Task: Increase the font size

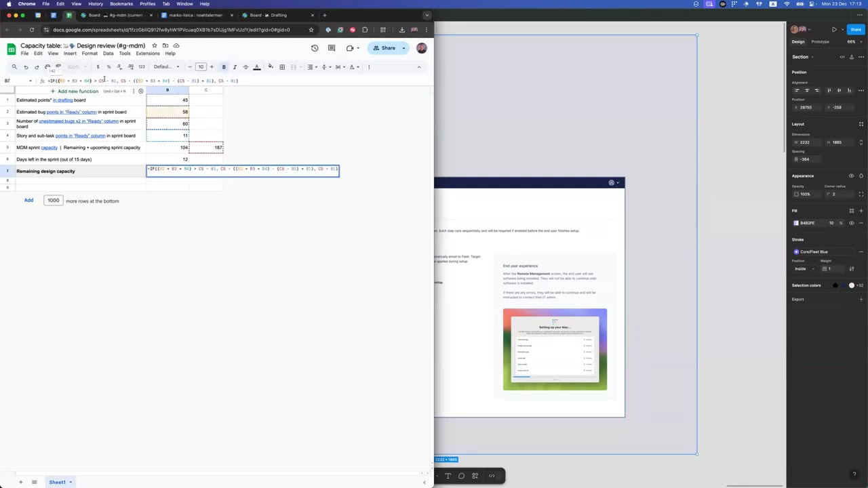Action: [212, 67]
